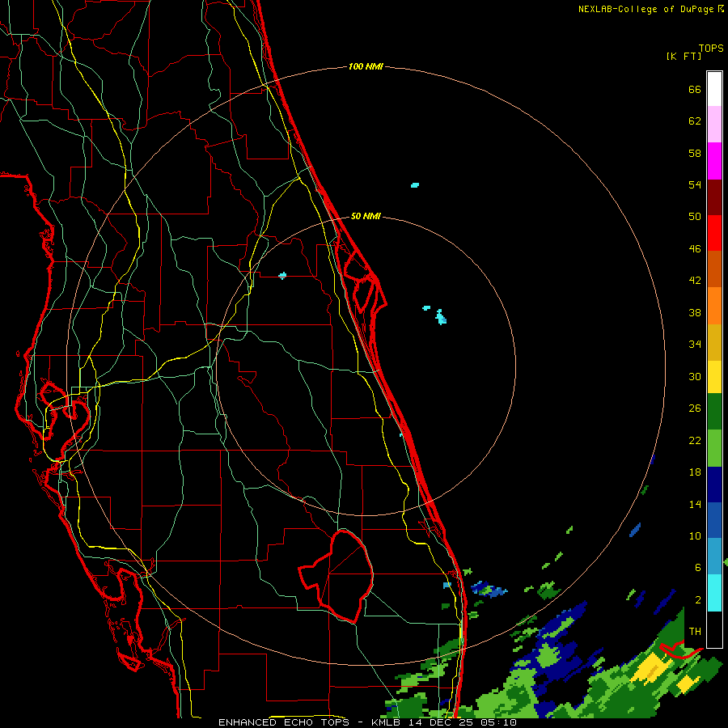The width and height of the screenshot is (728, 728).
Task: Select the white swatch in the tops legend
Action: point(714,89)
